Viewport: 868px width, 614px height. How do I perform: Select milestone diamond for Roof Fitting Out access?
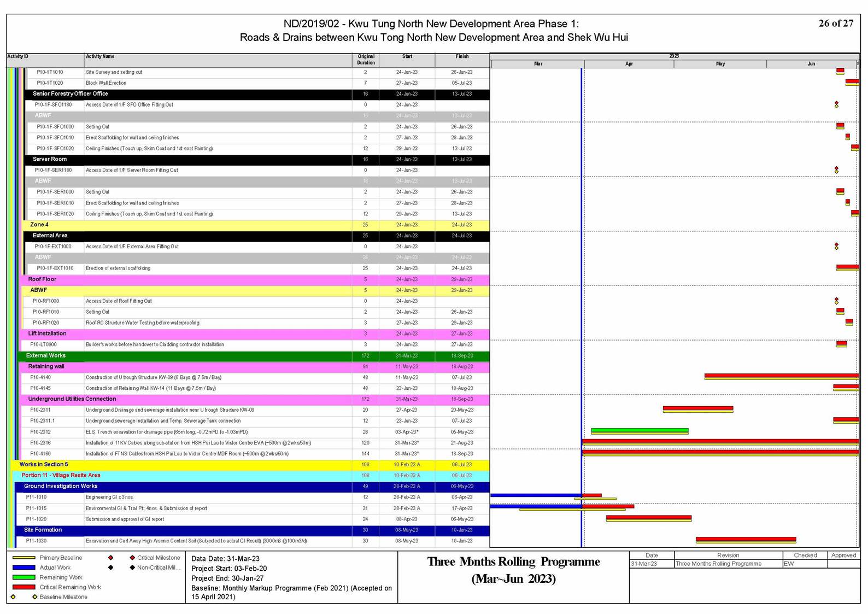point(836,301)
